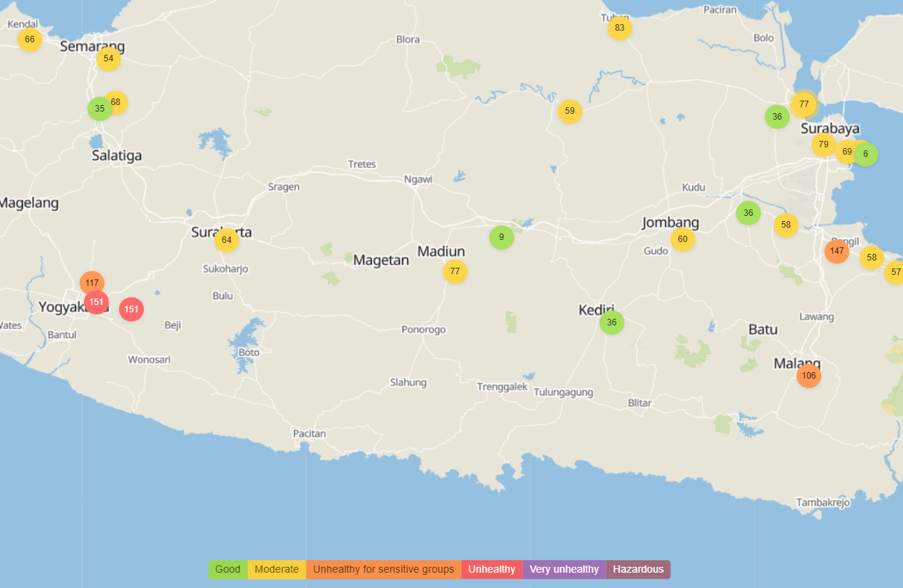Click the Good legend swatch

[228, 569]
